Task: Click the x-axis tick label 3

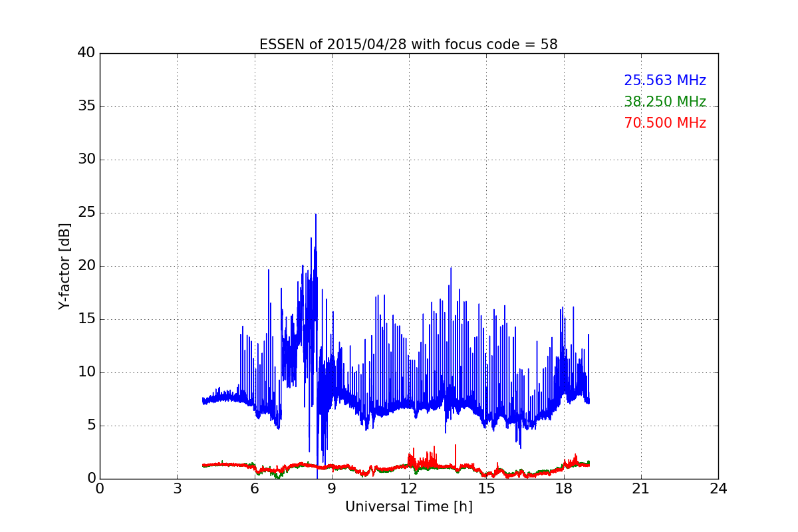Action: click(x=177, y=489)
